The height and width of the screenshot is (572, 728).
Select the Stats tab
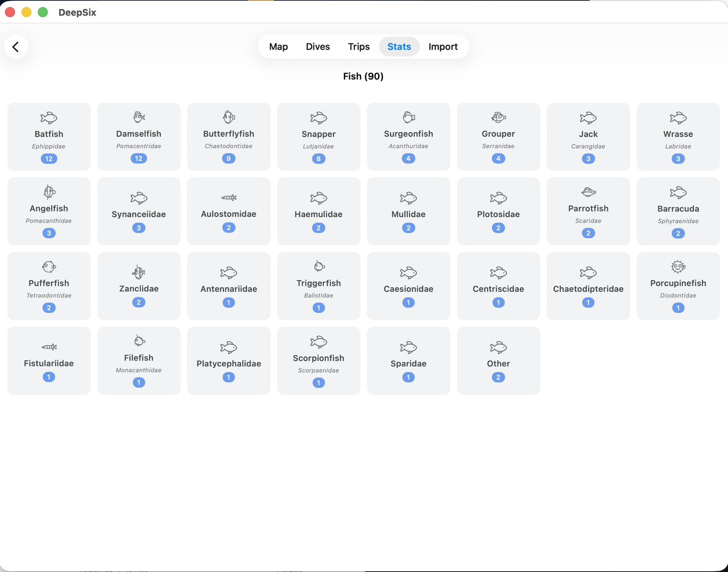(x=399, y=47)
